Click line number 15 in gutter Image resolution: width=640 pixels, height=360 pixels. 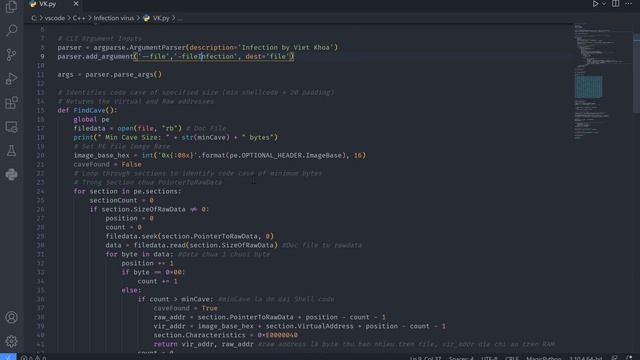40,110
